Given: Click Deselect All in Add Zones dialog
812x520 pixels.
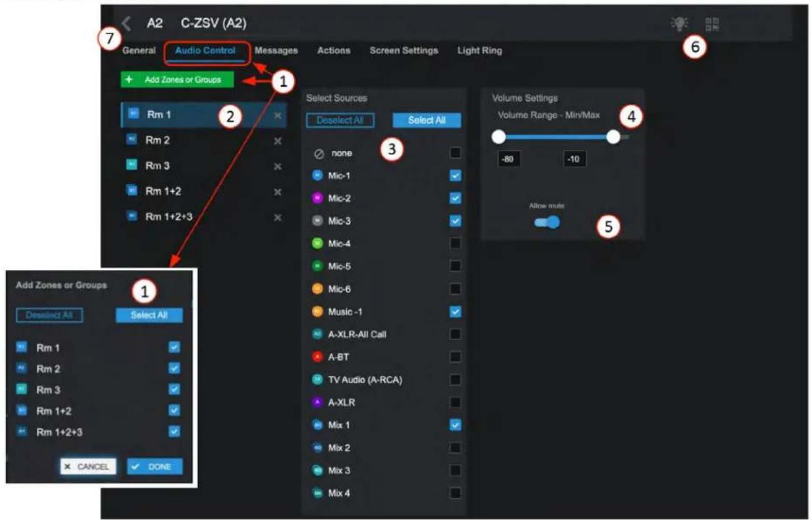Looking at the screenshot, I should coord(49,315).
